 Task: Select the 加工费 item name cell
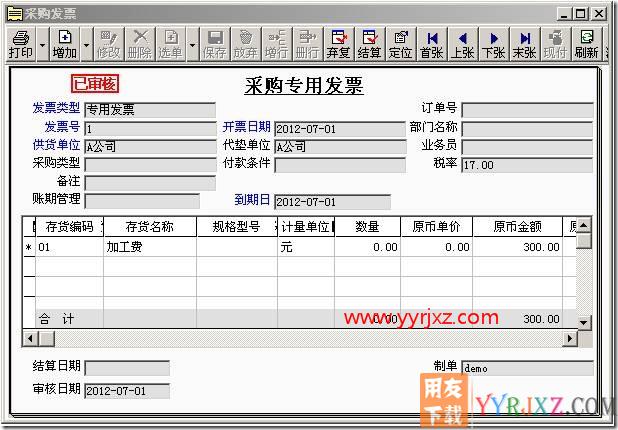pos(150,247)
